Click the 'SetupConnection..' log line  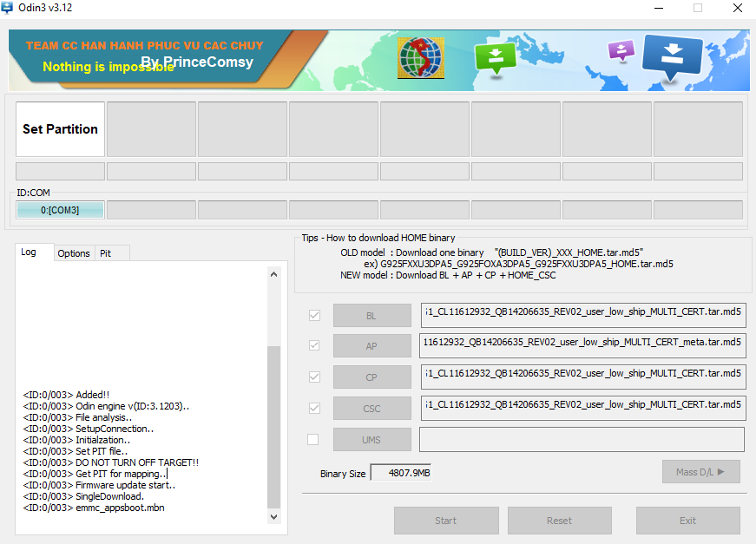coord(89,429)
